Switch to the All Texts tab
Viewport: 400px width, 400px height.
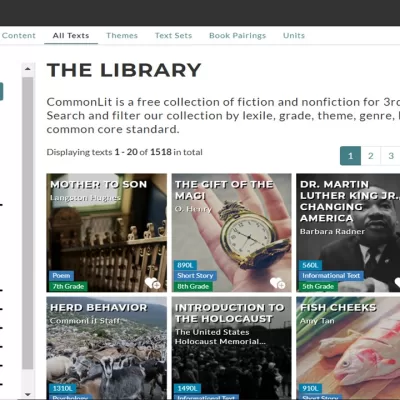click(71, 36)
